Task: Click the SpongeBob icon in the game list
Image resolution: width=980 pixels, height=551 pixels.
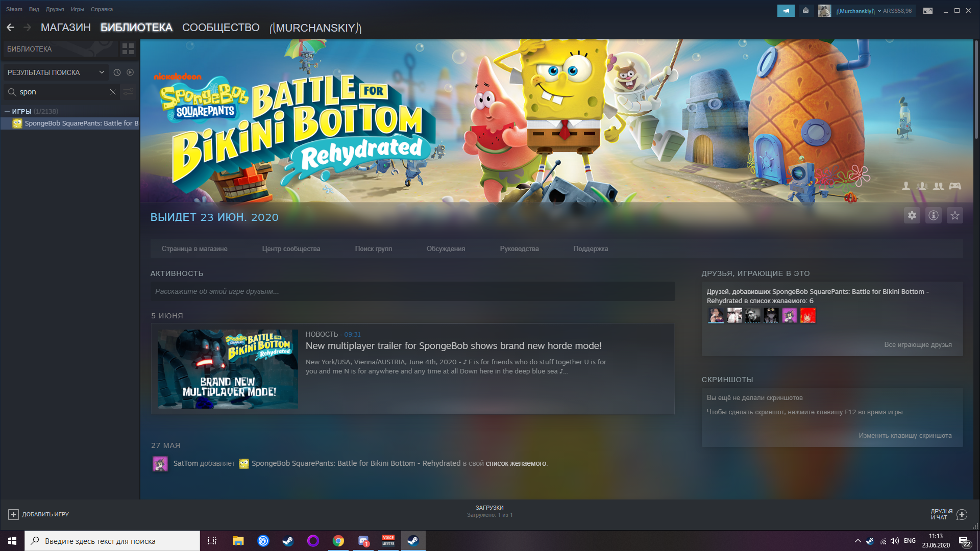Action: click(x=17, y=123)
